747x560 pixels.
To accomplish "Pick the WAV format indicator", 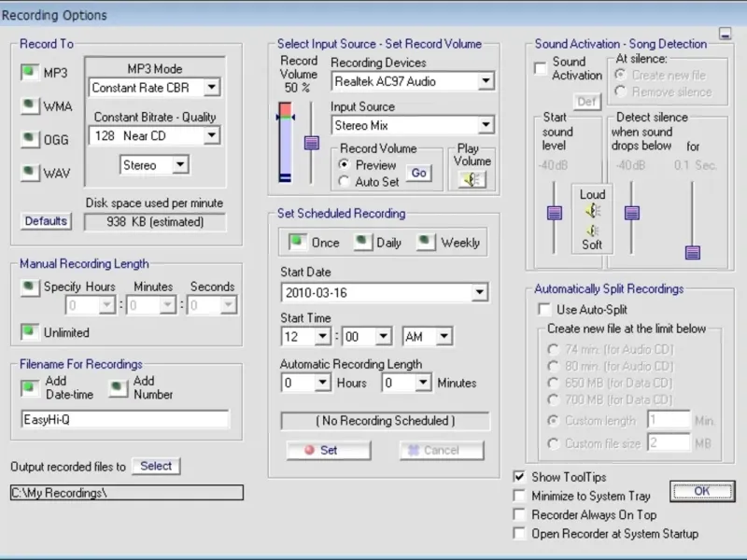I will click(31, 173).
